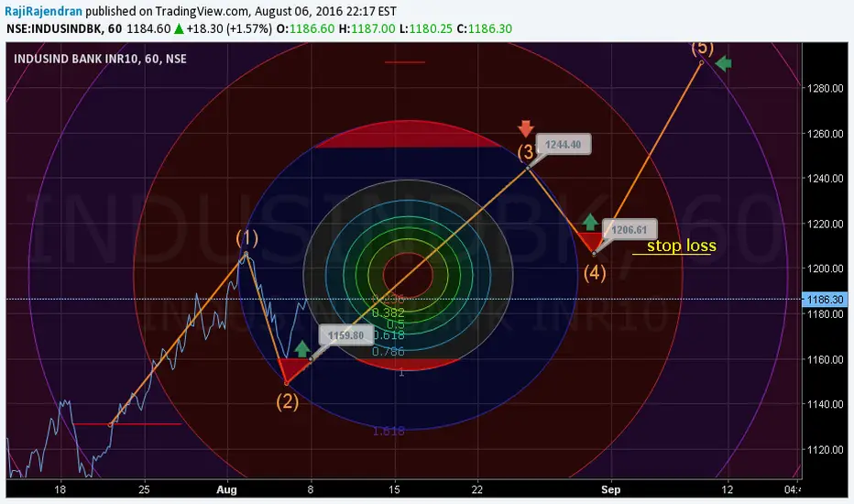Click the 1280.00 price axis label
The width and height of the screenshot is (854, 504).
[x=825, y=88]
